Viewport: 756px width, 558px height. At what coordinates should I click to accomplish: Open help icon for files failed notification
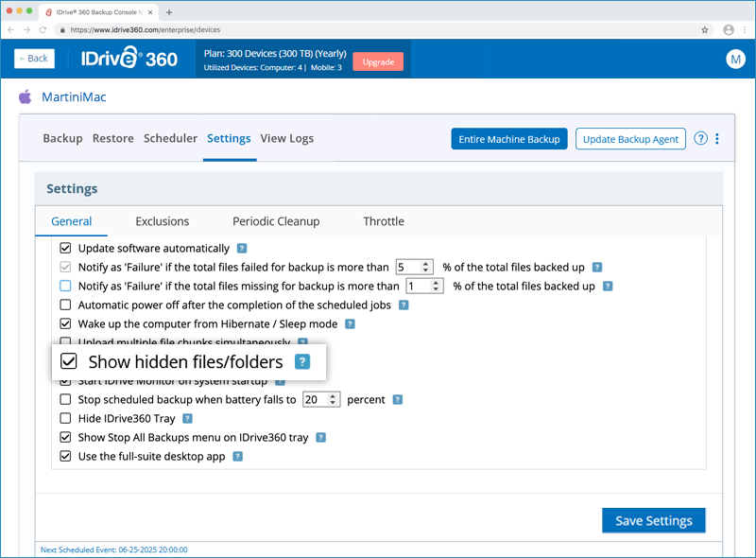pyautogui.click(x=597, y=268)
